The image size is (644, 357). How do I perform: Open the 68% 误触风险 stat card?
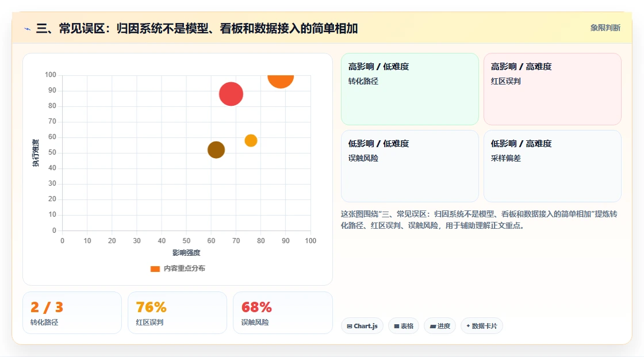click(x=282, y=313)
